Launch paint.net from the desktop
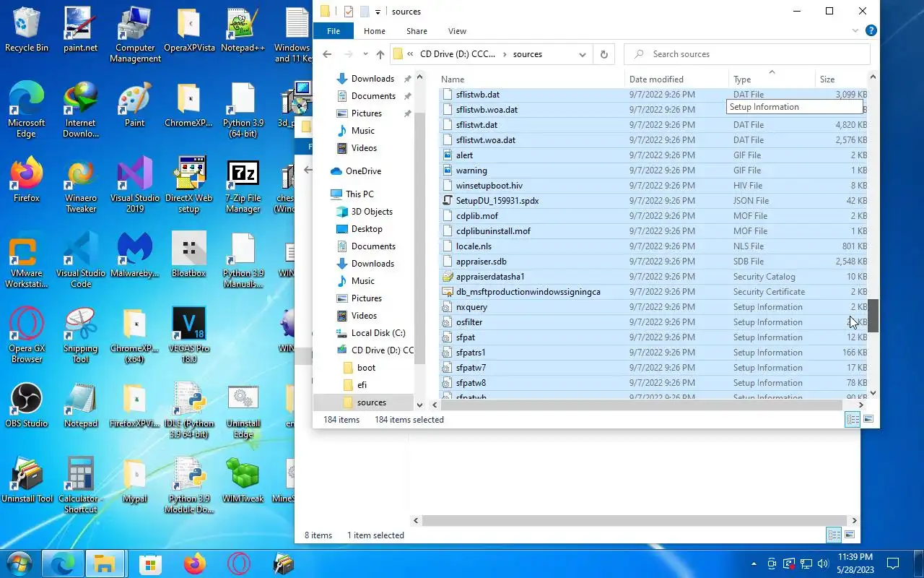The height and width of the screenshot is (578, 924). coord(80,30)
